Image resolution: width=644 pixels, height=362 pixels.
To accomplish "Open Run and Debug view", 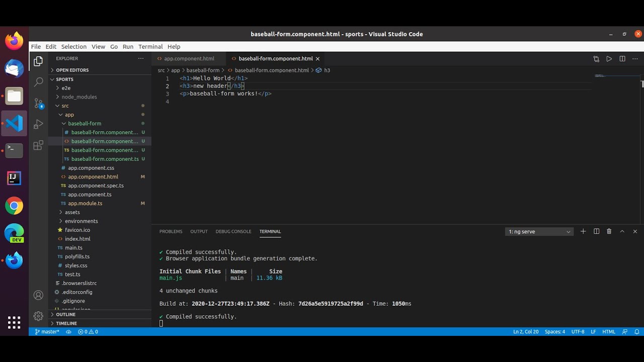I will point(38,125).
